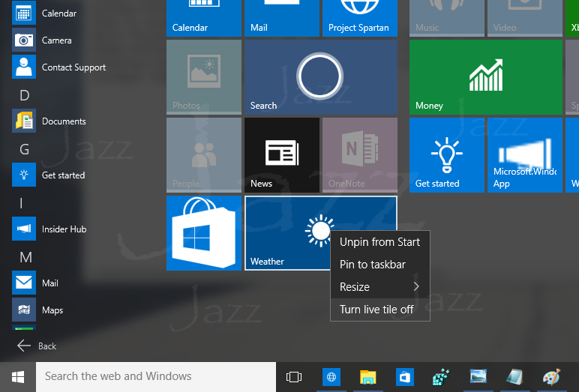Screen dimensions: 579x392
Task: Open the Microsoft.Windows App tile
Action: coord(525,155)
